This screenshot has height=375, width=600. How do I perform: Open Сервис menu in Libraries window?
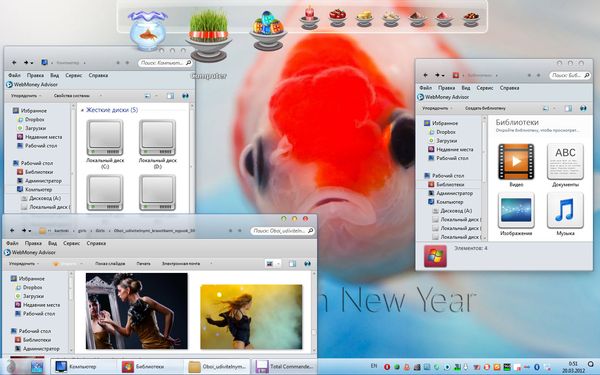click(485, 88)
